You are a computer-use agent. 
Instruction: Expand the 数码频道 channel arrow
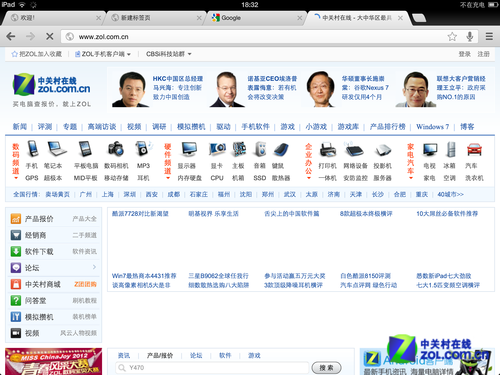[16, 178]
